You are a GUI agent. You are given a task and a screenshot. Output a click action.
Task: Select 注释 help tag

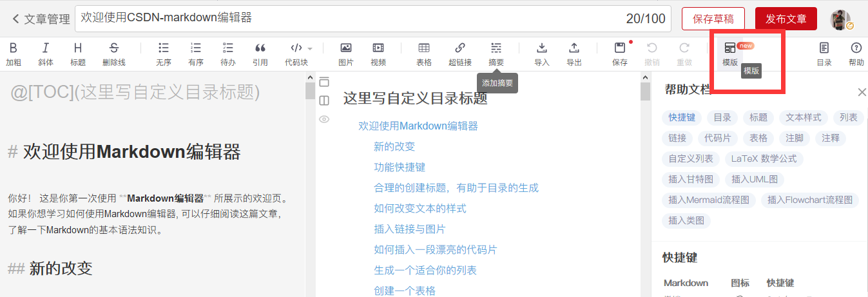[x=831, y=138]
